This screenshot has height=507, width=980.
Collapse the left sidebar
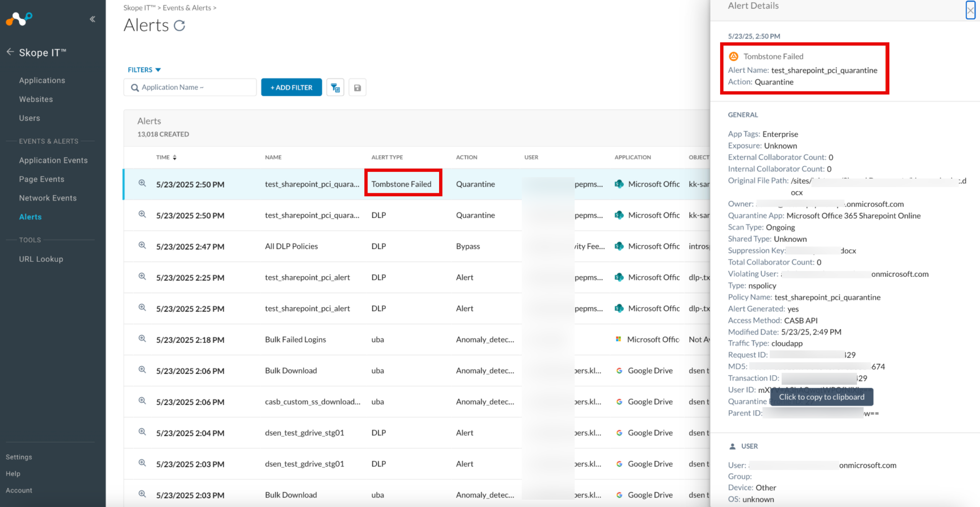tap(92, 19)
